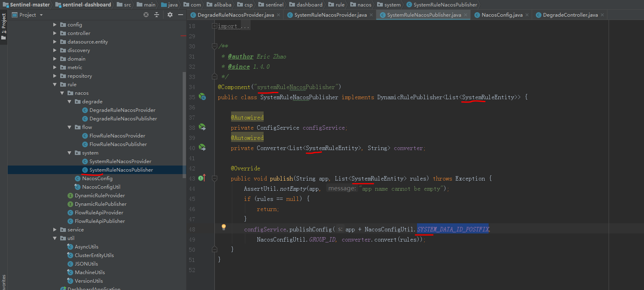Expand the datasource.entity folder
Screen dimensions: 644x290
coord(55,42)
